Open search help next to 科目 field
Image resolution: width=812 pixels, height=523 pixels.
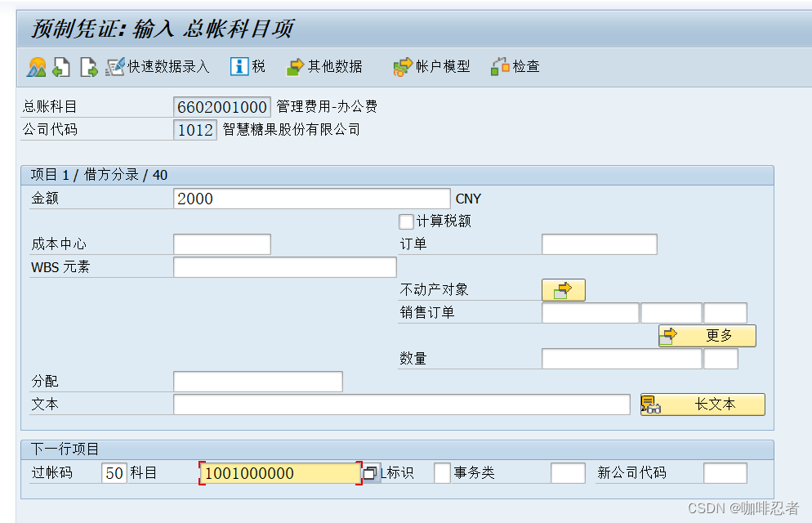tap(370, 473)
